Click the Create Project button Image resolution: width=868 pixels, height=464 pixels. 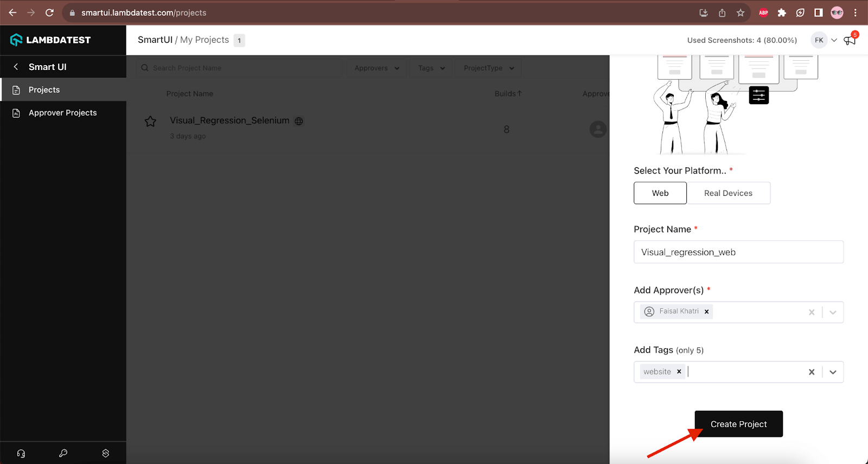point(739,424)
